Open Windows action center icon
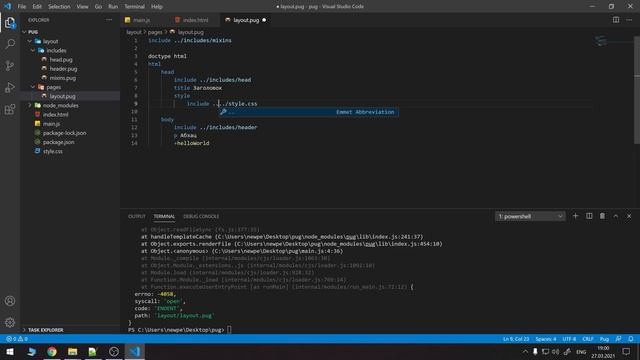Image resolution: width=640 pixels, height=360 pixels. (626, 351)
